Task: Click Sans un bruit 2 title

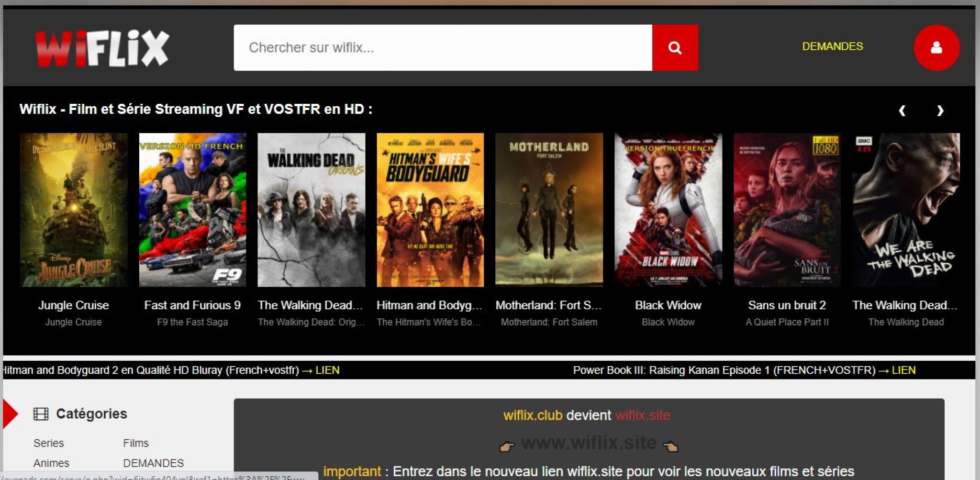Action: click(x=787, y=305)
